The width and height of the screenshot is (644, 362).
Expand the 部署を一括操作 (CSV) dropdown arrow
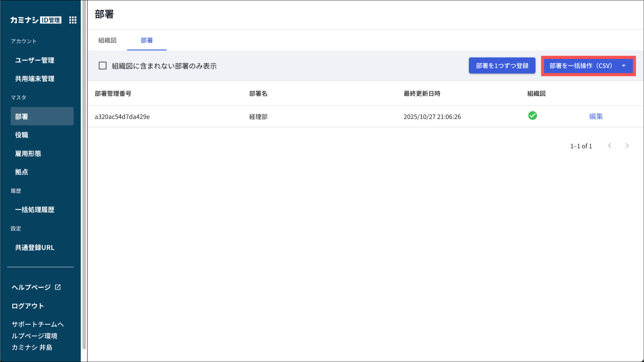point(624,66)
